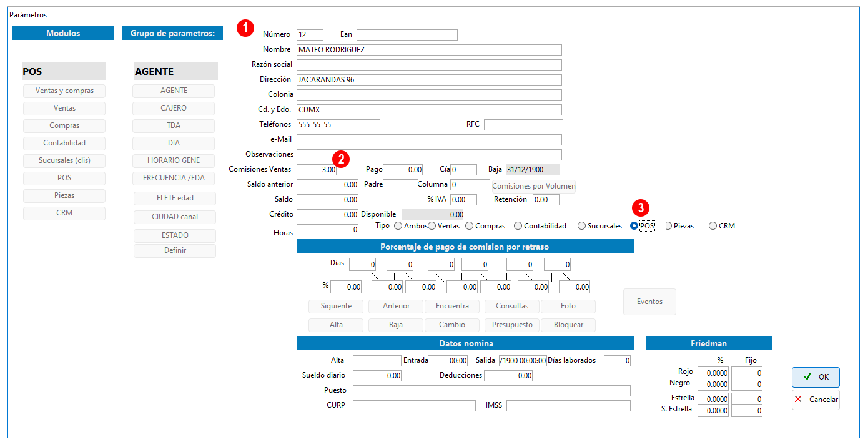The height and width of the screenshot is (447, 868).
Task: Choose the Compras type option
Action: tap(470, 226)
